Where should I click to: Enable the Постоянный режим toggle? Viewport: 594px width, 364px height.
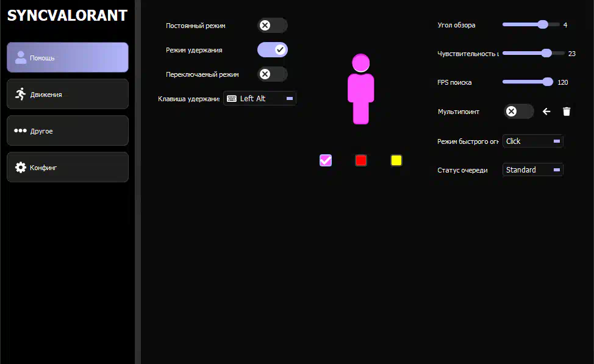tap(272, 26)
